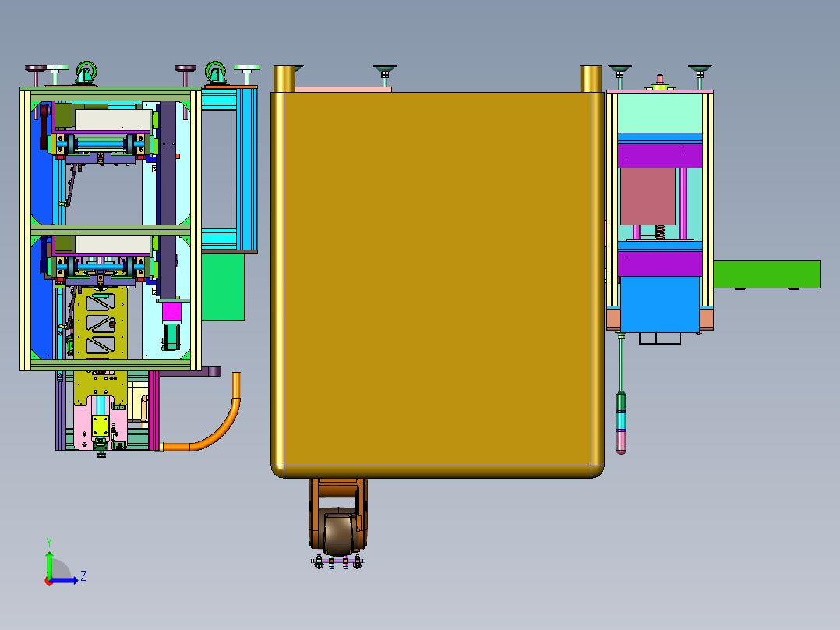
Task: Select the rose-colored block in the right assembly
Action: coord(648,196)
